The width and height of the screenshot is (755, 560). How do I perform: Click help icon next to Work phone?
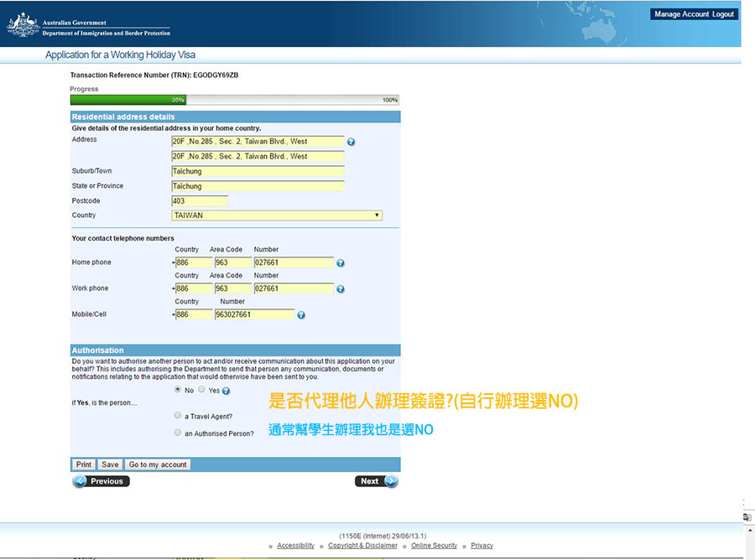pyautogui.click(x=340, y=289)
